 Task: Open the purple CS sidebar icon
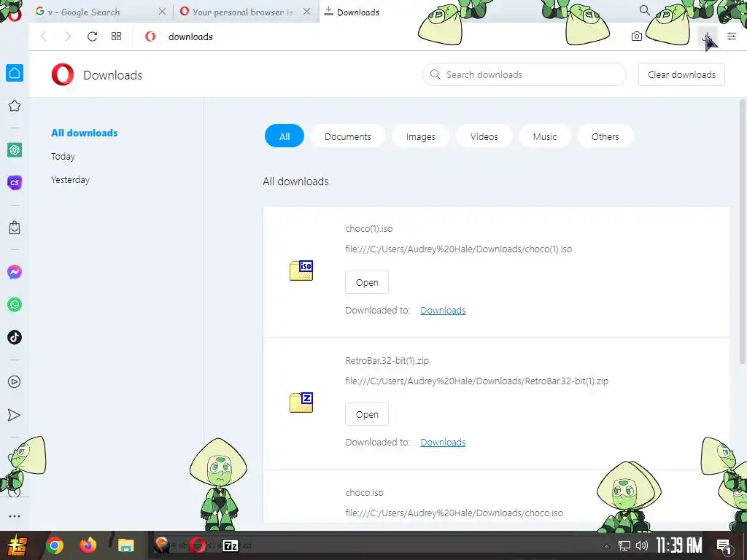pos(15,182)
